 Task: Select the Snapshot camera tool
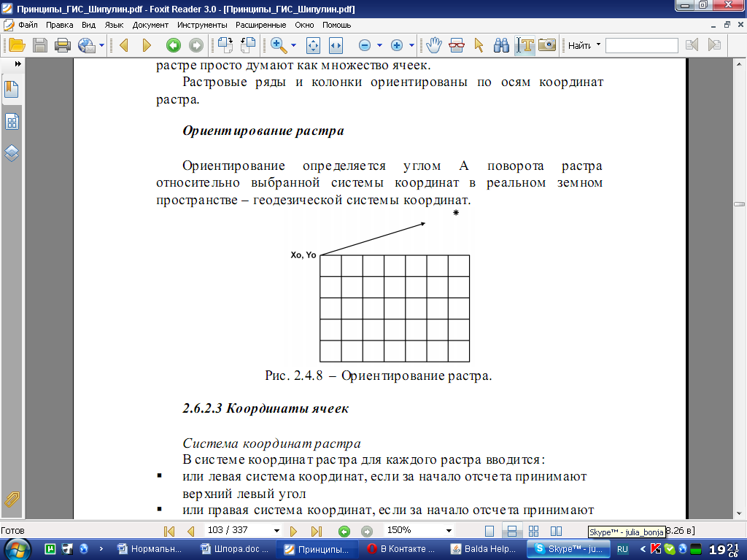[547, 45]
